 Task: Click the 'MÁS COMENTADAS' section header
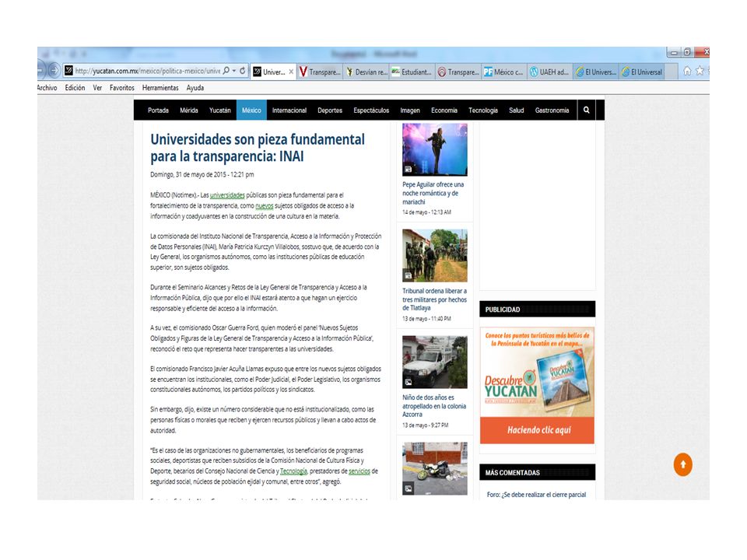[538, 472]
